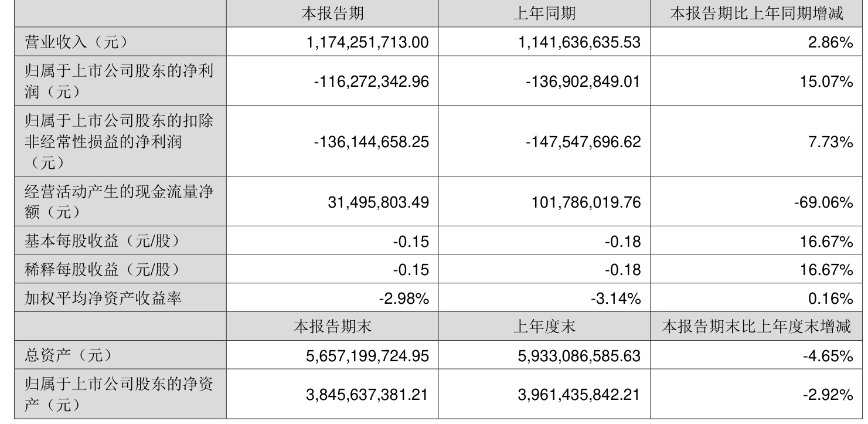Select the 总资产（元） row label

point(67,355)
